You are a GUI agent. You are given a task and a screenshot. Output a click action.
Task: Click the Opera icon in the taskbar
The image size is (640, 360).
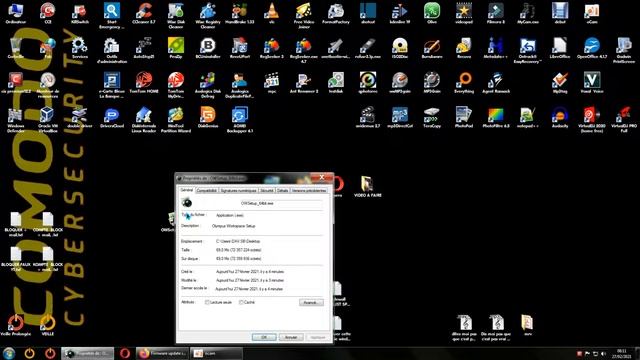[125, 353]
